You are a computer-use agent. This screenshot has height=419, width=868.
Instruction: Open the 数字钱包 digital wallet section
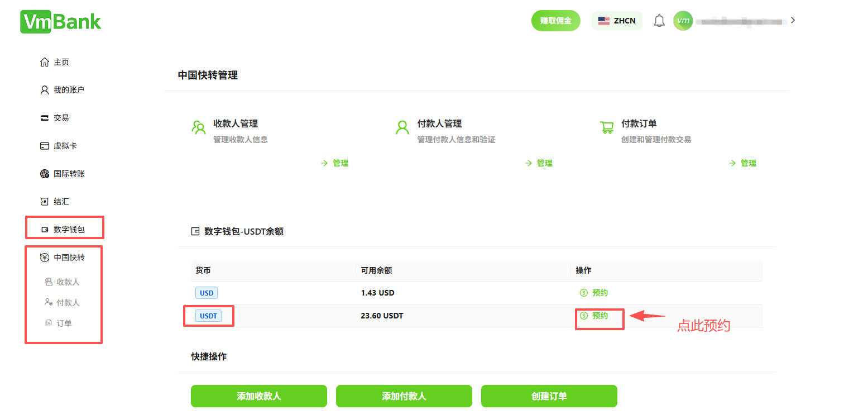[x=65, y=227]
